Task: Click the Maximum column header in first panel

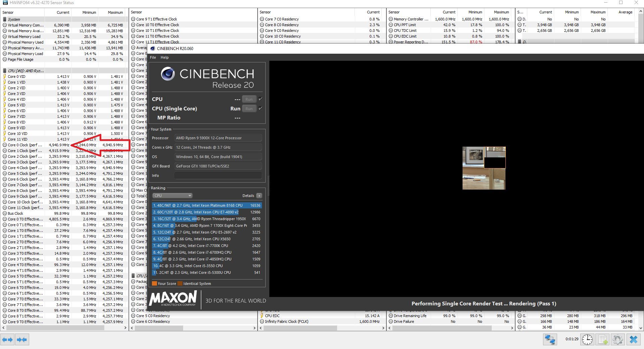Action: 112,12
